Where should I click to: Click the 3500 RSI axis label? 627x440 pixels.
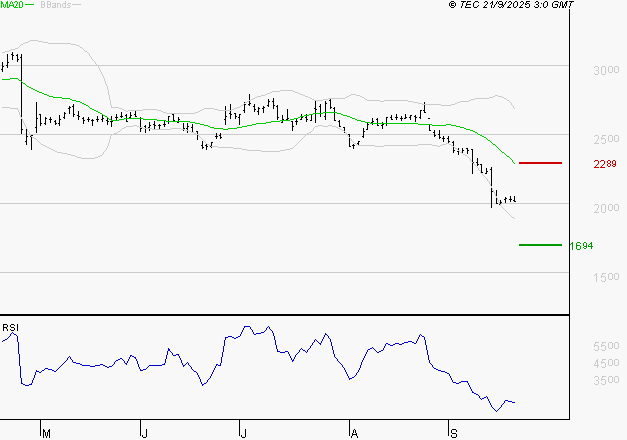606,380
